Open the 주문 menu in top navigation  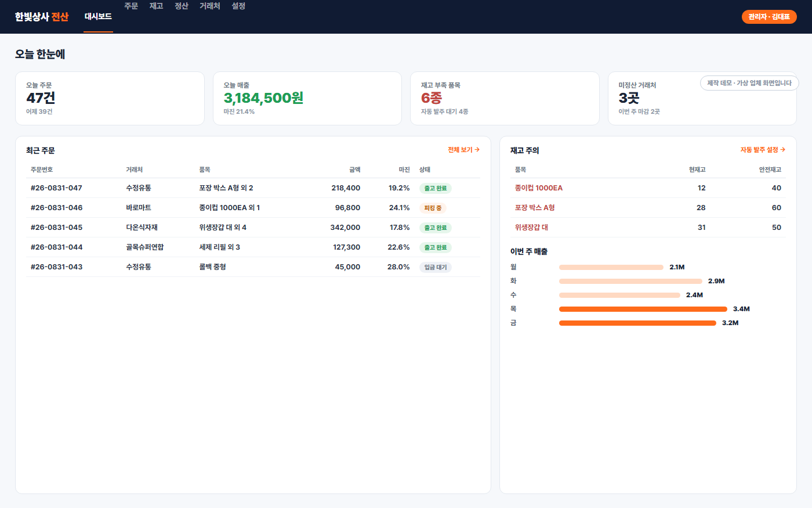click(131, 6)
